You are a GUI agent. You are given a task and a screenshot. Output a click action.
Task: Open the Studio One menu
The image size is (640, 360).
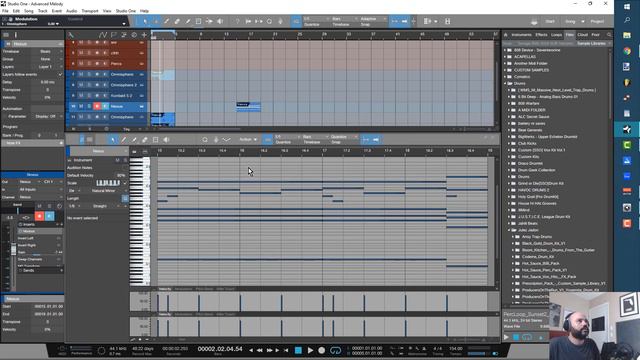tap(126, 11)
